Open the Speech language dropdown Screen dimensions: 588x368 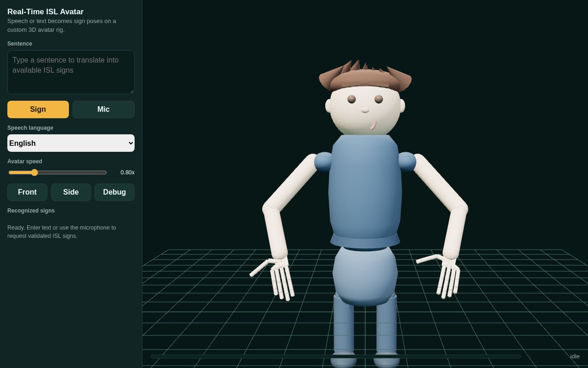pyautogui.click(x=71, y=143)
